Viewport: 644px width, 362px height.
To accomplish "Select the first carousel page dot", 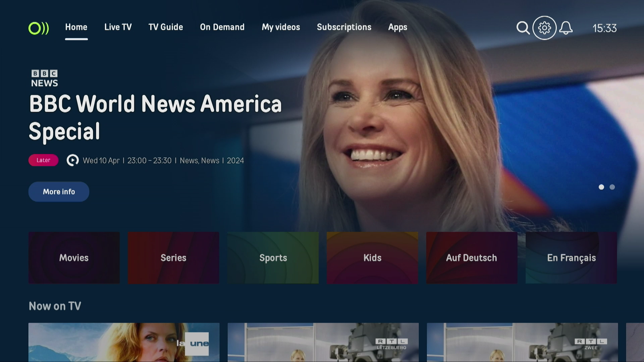I will pos(601,187).
